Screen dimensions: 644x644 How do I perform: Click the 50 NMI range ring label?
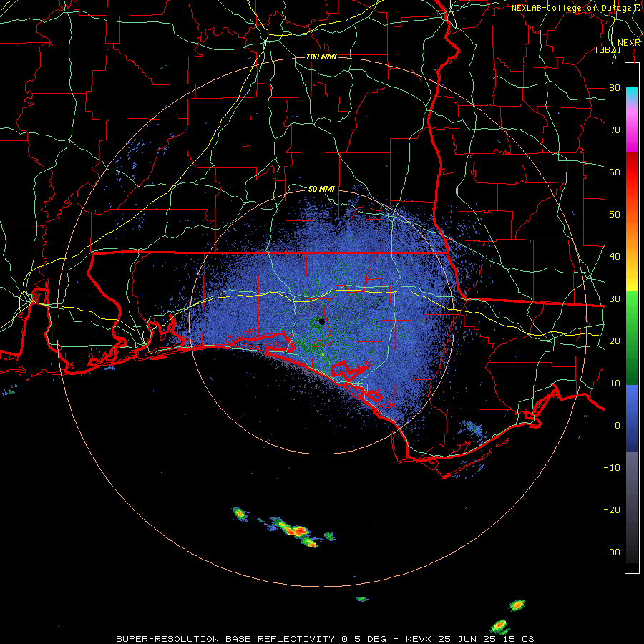321,190
